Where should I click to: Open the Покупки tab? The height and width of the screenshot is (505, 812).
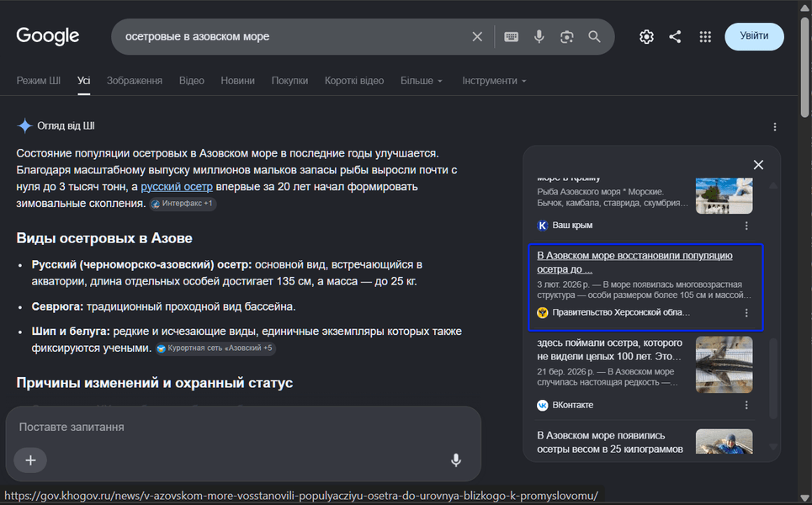289,81
